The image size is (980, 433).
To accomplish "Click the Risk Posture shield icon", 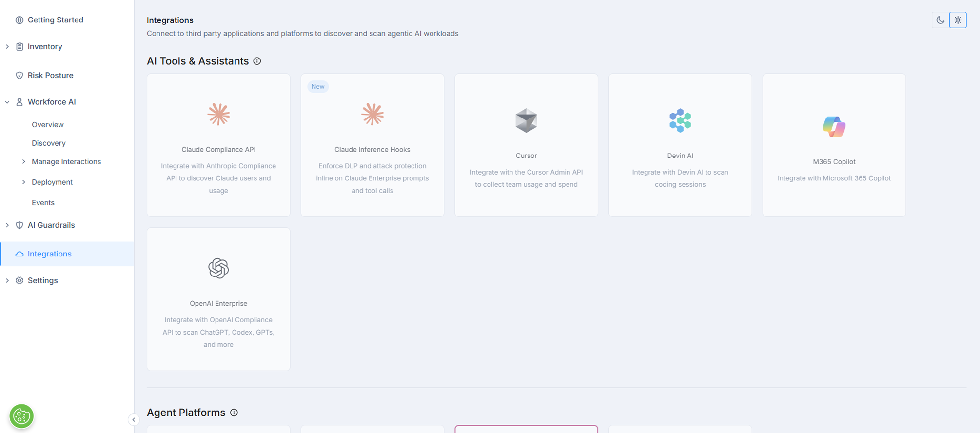I will pos(20,75).
